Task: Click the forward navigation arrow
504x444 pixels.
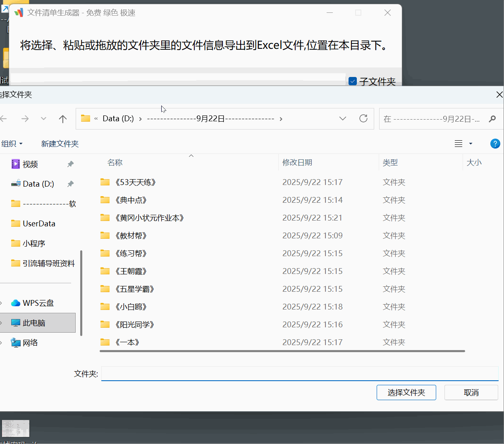Action: click(x=25, y=119)
